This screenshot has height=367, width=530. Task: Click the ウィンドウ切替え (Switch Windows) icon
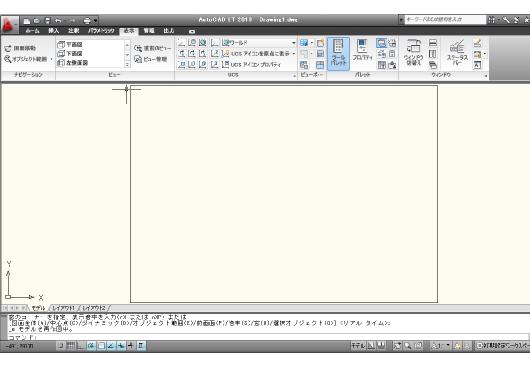413,52
